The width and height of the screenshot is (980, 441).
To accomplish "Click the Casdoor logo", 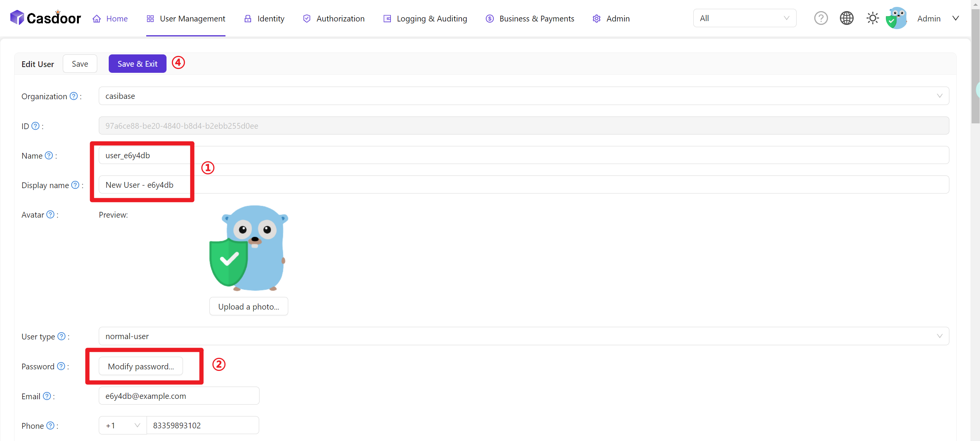I will 45,18.
